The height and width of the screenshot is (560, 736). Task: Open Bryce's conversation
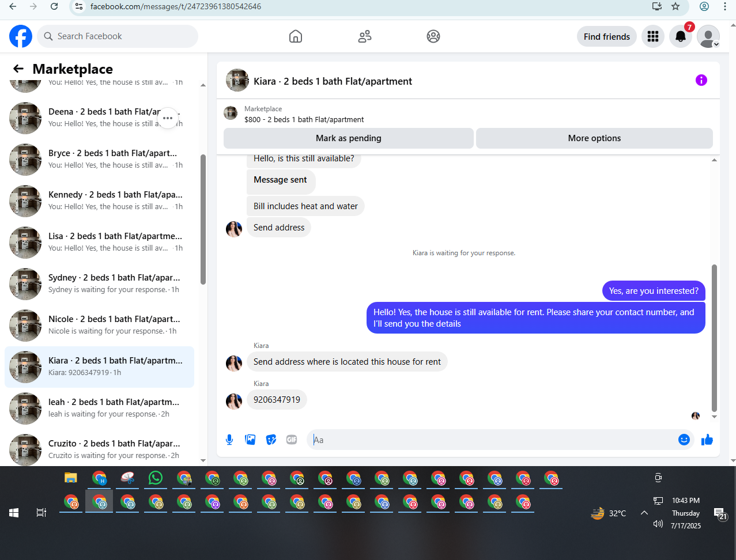99,160
